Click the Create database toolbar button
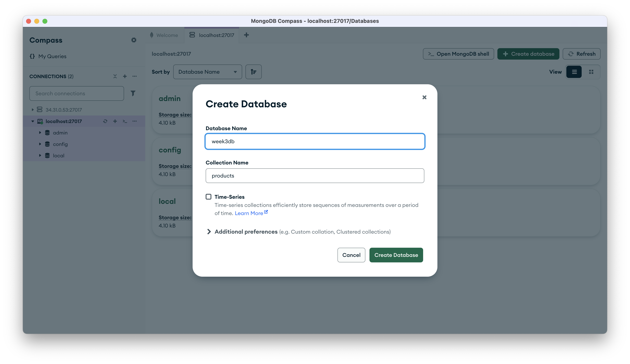The image size is (630, 364). coord(528,54)
